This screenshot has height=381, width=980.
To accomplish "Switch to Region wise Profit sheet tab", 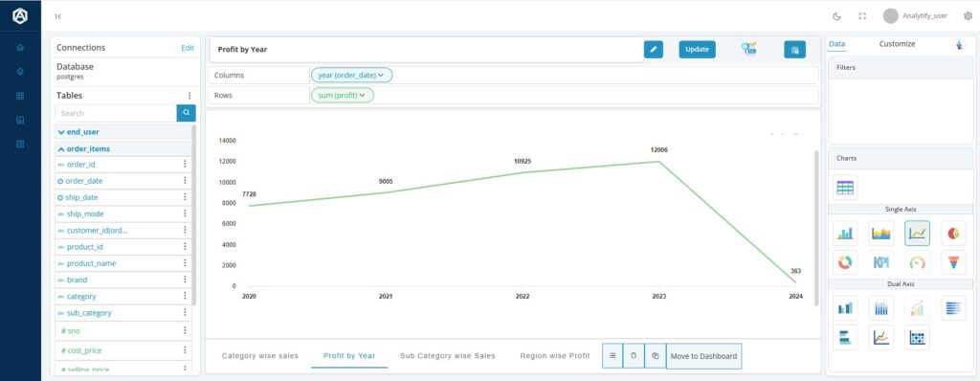I will click(x=554, y=355).
